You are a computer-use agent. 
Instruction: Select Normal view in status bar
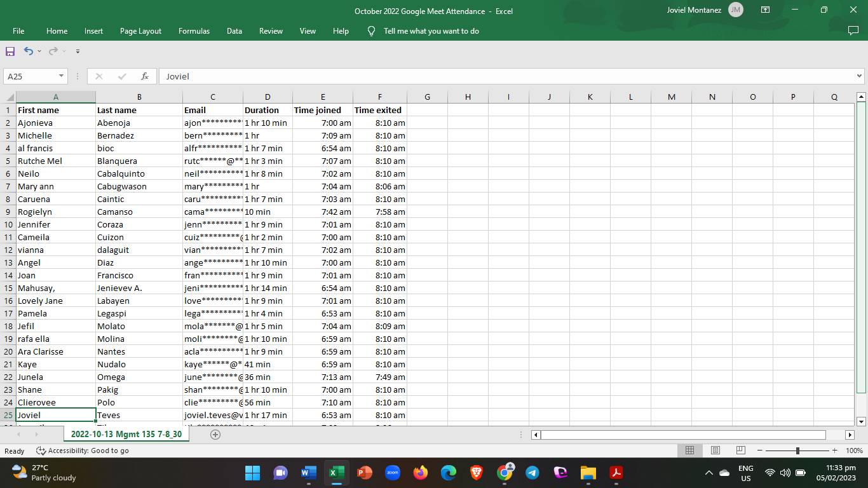(689, 451)
